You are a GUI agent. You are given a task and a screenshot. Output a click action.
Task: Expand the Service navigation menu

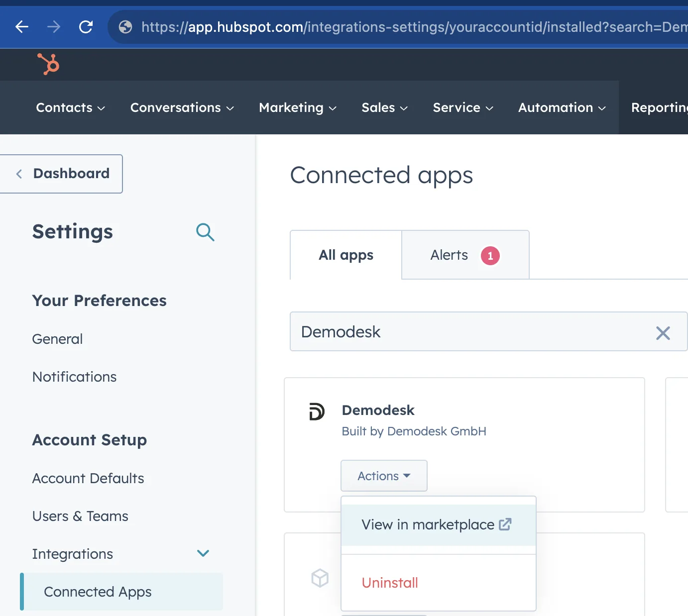pyautogui.click(x=463, y=107)
